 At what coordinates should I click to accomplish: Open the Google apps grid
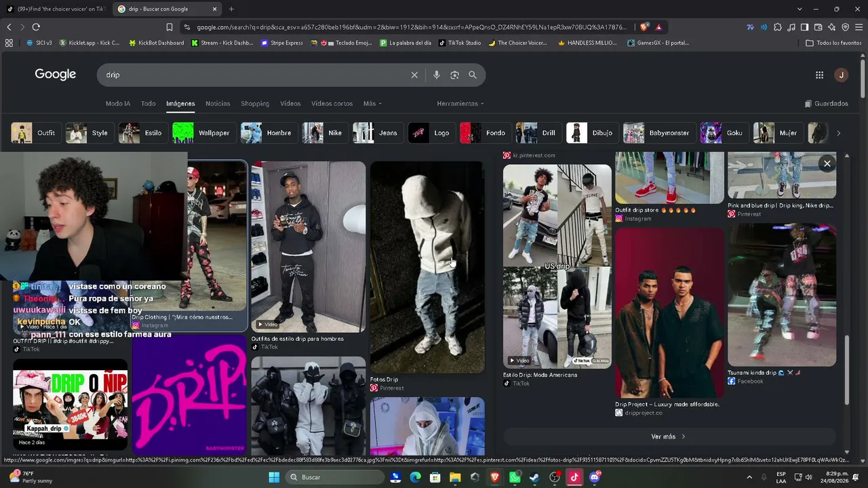pos(819,75)
